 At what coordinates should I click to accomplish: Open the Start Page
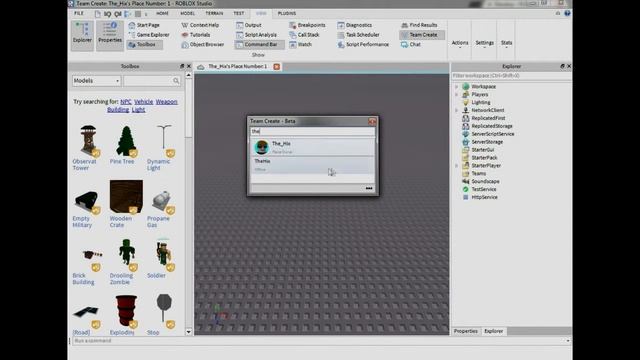(x=144, y=25)
